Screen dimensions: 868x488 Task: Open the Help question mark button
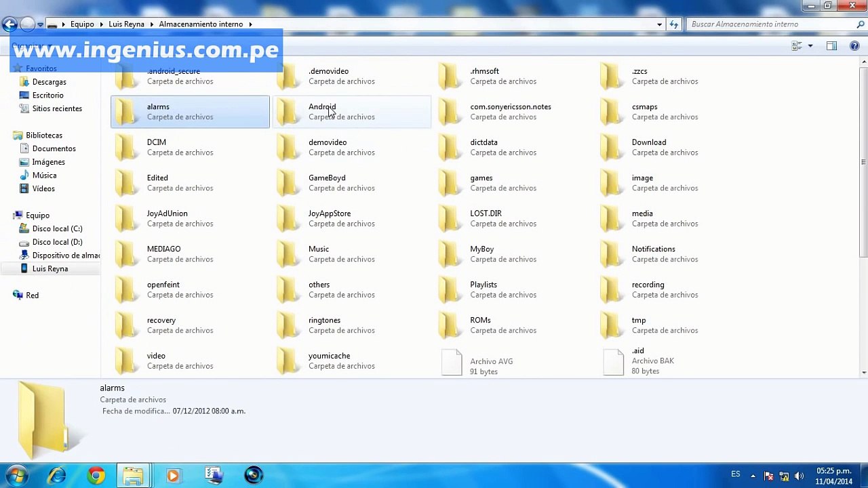click(x=854, y=46)
